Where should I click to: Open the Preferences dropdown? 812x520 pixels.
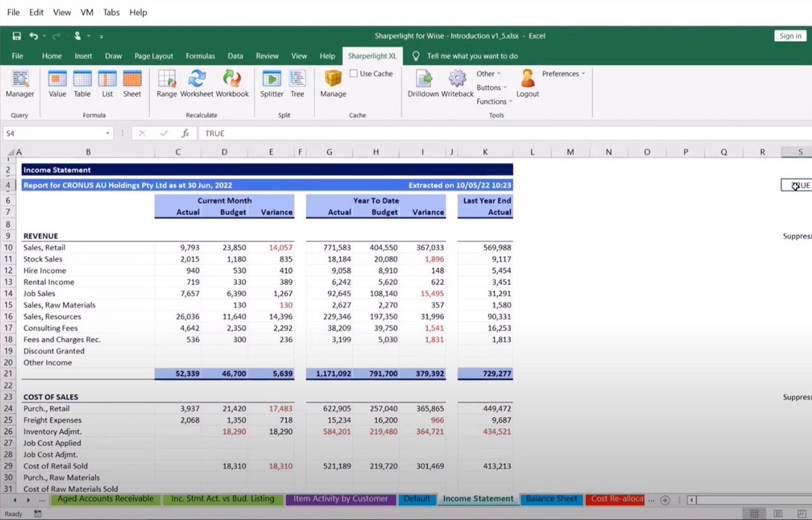point(564,74)
